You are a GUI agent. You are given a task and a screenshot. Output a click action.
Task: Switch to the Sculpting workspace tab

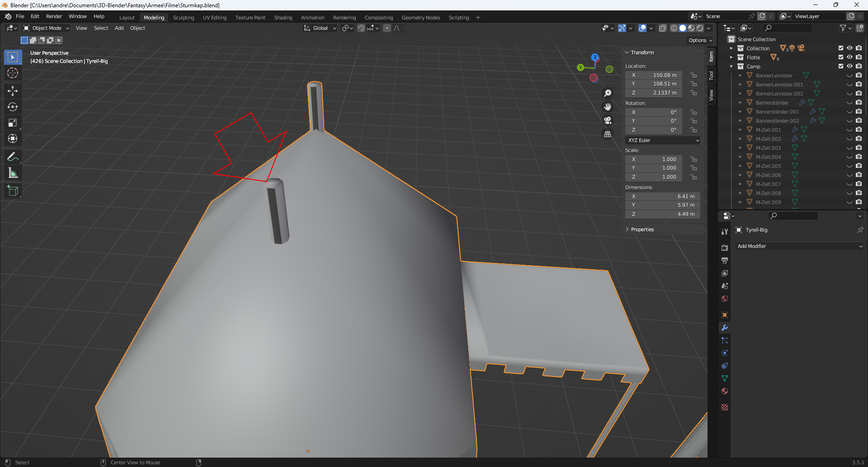pos(183,18)
